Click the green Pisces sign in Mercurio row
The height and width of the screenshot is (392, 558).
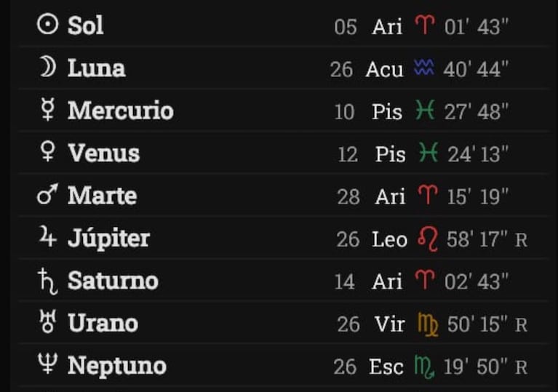click(424, 111)
